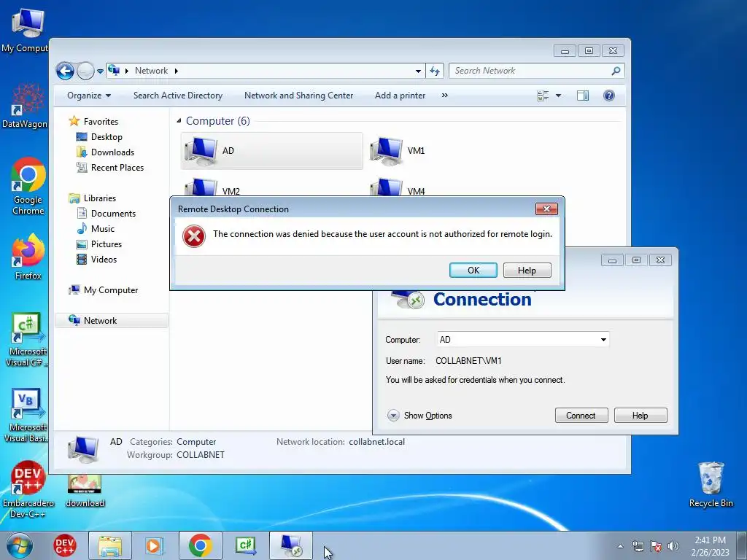Open address bar history dropdown arrow
Image resolution: width=747 pixels, height=560 pixels.
[418, 71]
